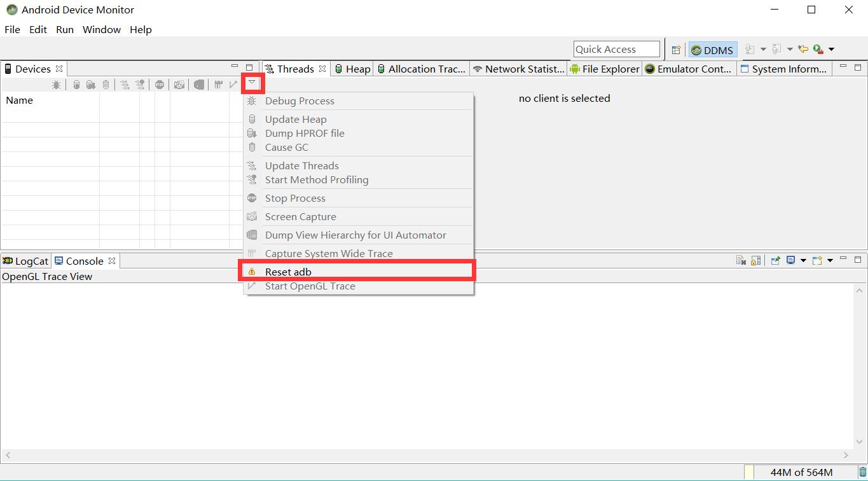The width and height of the screenshot is (868, 481).
Task: Choose the Update Heap menu entry
Action: pos(359,119)
